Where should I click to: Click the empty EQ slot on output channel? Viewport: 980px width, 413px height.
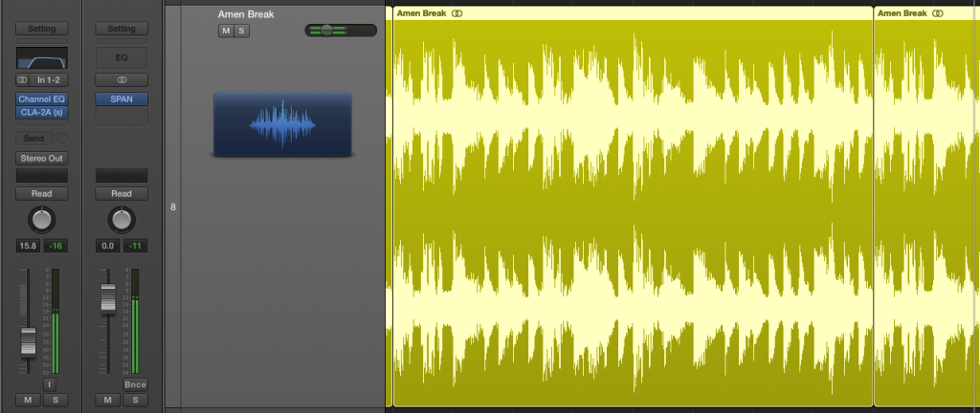pos(121,58)
